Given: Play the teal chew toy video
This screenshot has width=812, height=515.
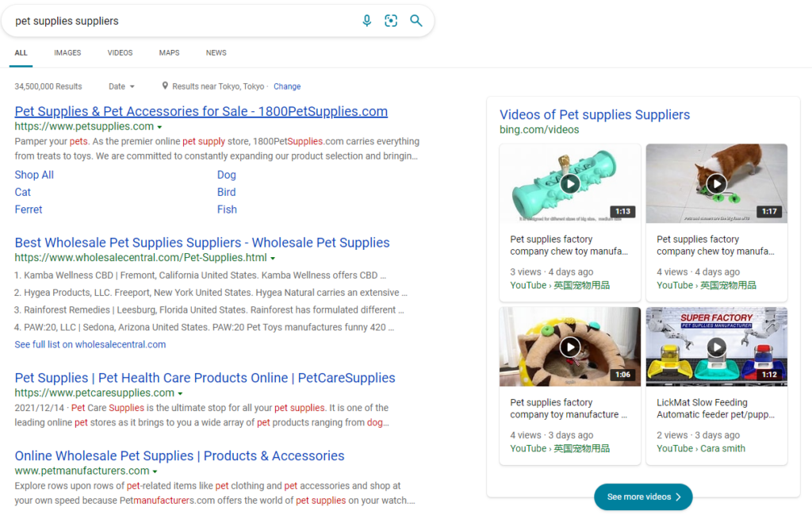Looking at the screenshot, I should point(570,183).
